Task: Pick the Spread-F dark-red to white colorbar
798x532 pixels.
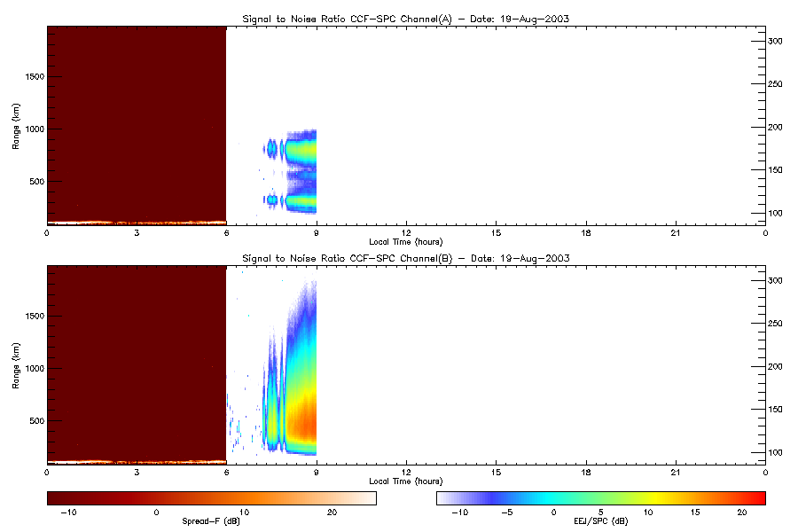Action: pos(212,498)
